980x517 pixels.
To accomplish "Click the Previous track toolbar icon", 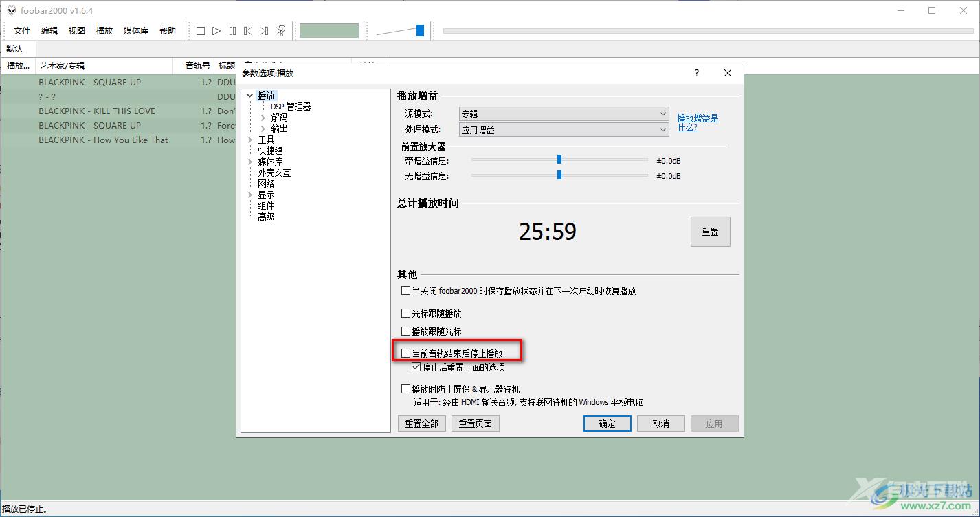I will point(248,31).
